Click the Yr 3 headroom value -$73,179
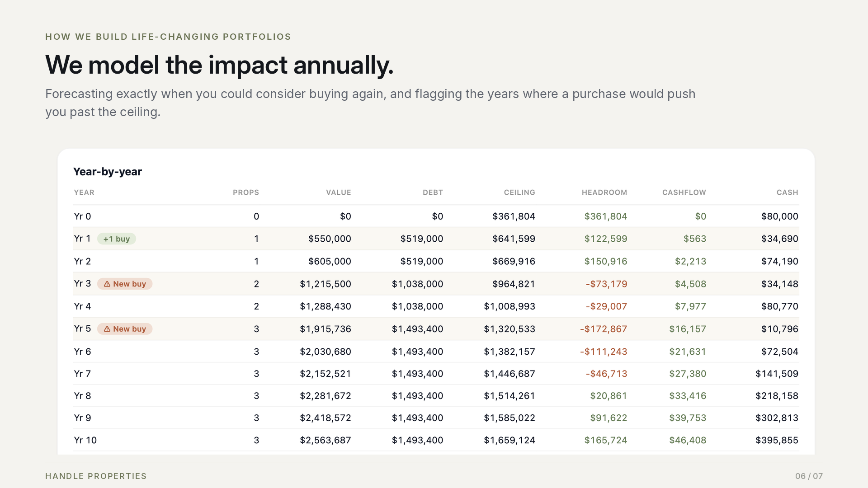Screen dimensions: 868x488 click(x=606, y=284)
